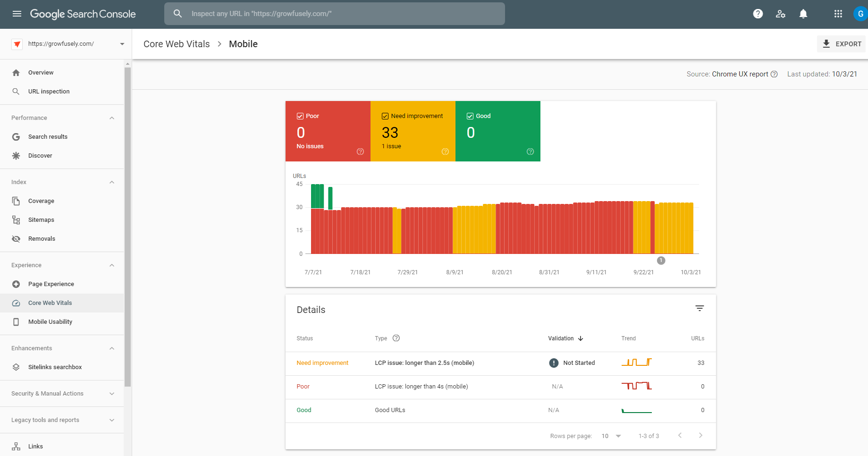Go to Coverage report
This screenshot has height=456, width=868.
coord(41,201)
